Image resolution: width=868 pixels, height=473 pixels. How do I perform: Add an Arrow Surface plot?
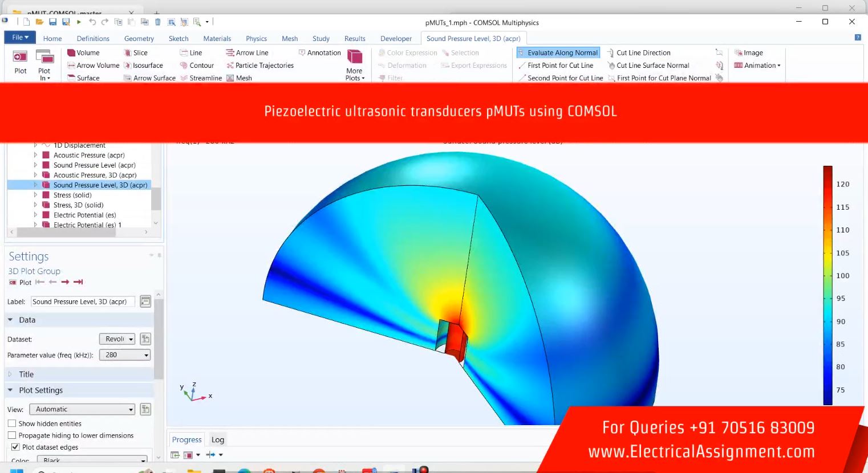pos(128,78)
